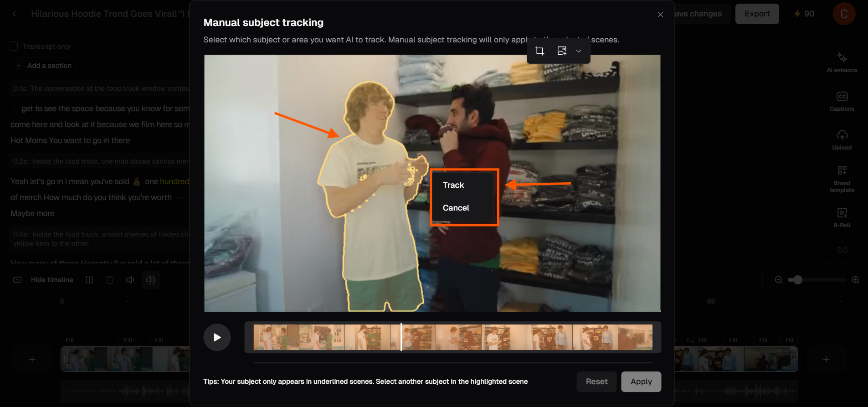This screenshot has width=868, height=407.
Task: Click the subject tracking icon in timeline toolbar
Action: (151, 280)
